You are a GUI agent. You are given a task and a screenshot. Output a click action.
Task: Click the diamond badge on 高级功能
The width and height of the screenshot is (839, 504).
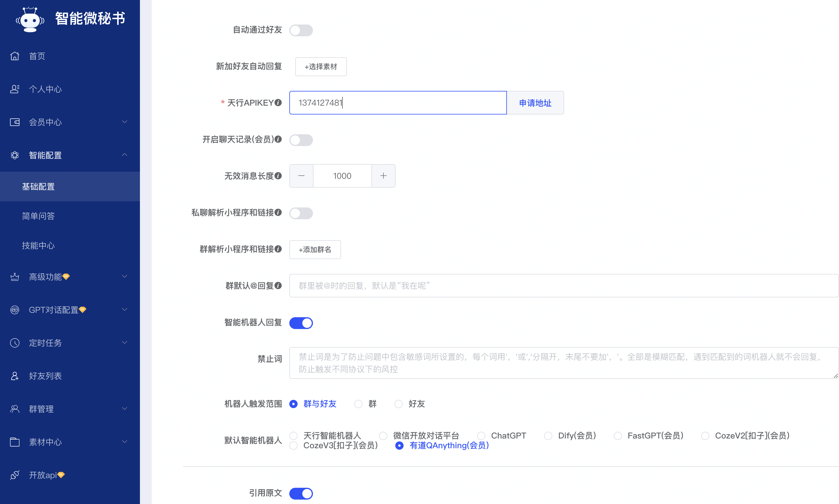(66, 276)
